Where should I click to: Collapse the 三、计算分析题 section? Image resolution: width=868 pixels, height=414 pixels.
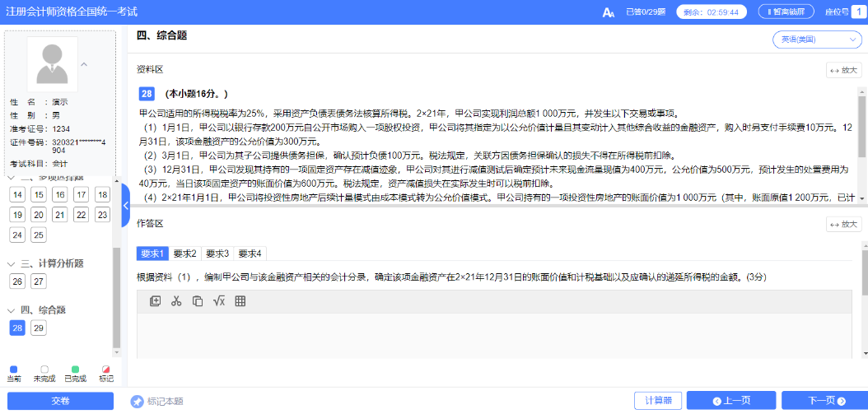[x=11, y=263]
